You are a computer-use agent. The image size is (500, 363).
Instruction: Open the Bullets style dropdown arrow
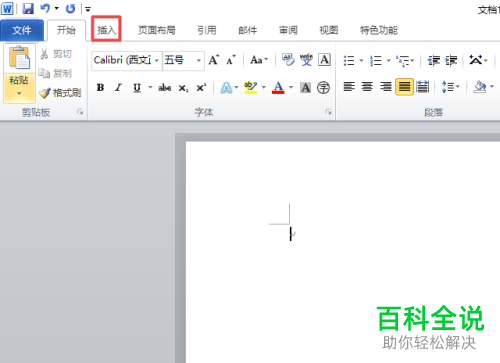coord(361,61)
